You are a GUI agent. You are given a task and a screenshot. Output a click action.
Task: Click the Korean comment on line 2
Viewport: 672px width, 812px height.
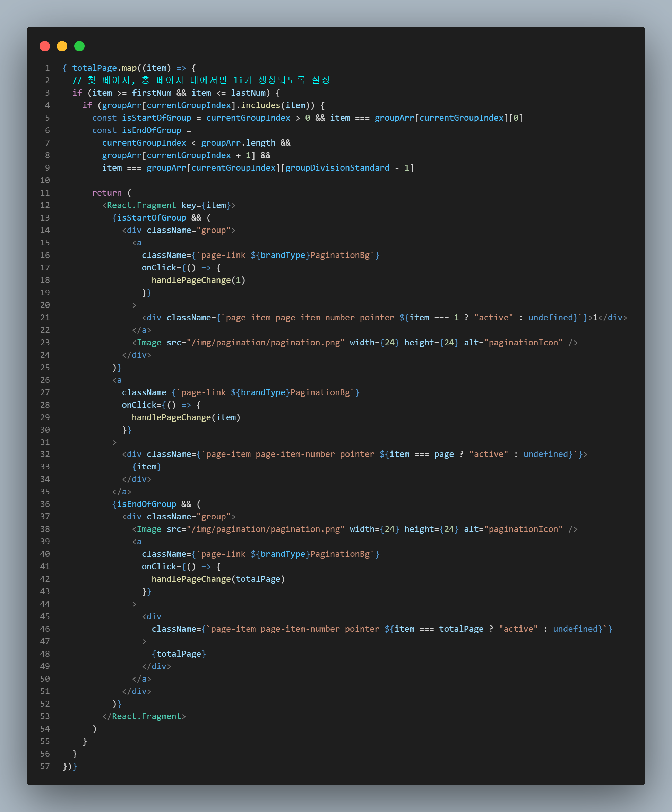(x=201, y=80)
